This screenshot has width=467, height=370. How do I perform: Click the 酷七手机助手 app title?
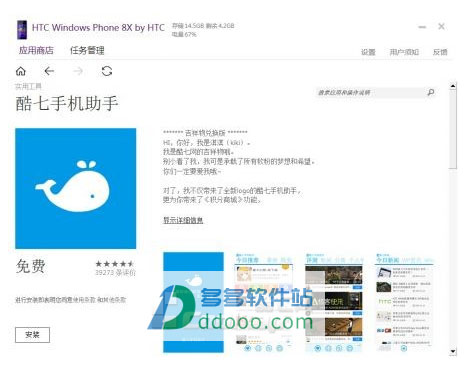pyautogui.click(x=67, y=103)
